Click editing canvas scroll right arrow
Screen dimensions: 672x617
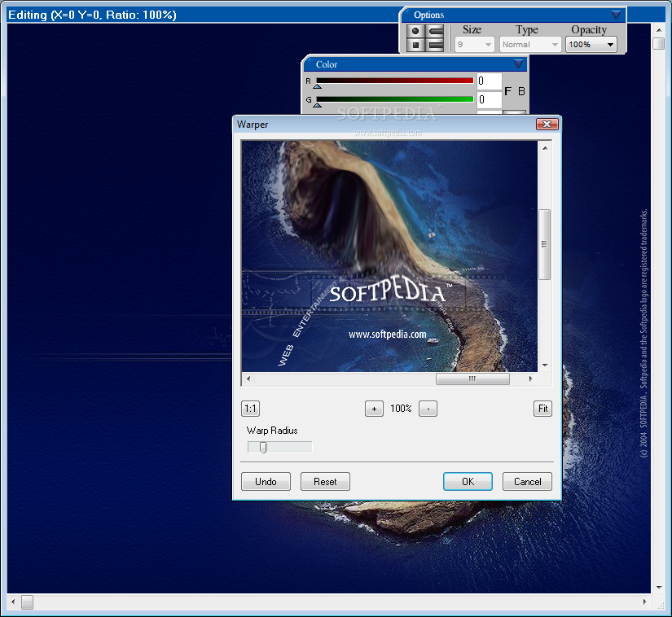(645, 602)
